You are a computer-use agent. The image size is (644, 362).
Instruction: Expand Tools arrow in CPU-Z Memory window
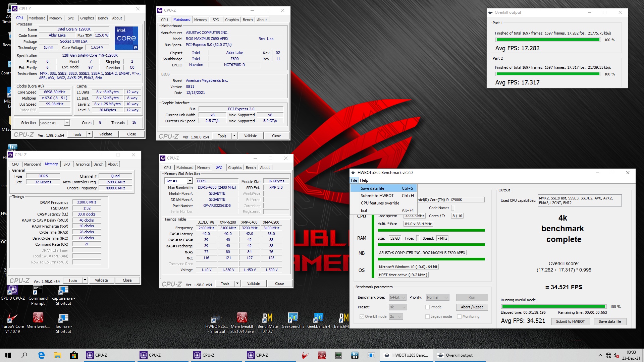[x=85, y=280]
